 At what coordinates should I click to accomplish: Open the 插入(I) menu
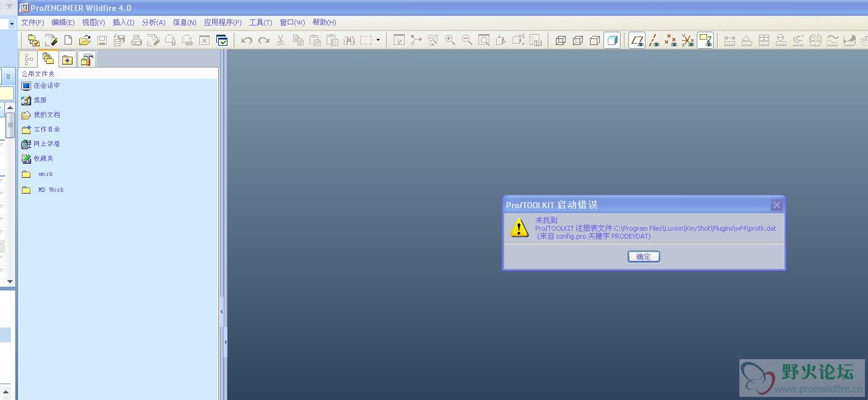[x=123, y=23]
